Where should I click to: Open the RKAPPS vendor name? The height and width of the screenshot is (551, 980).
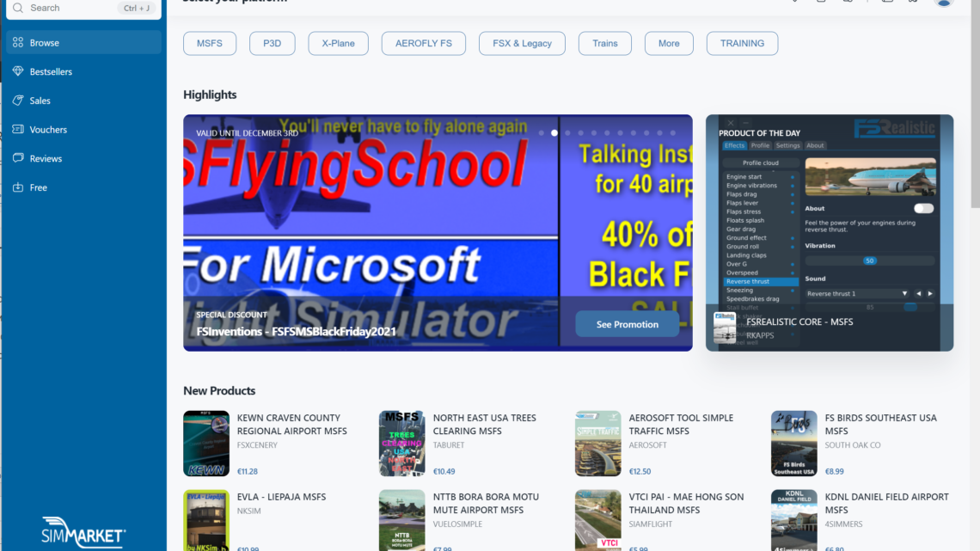point(760,335)
